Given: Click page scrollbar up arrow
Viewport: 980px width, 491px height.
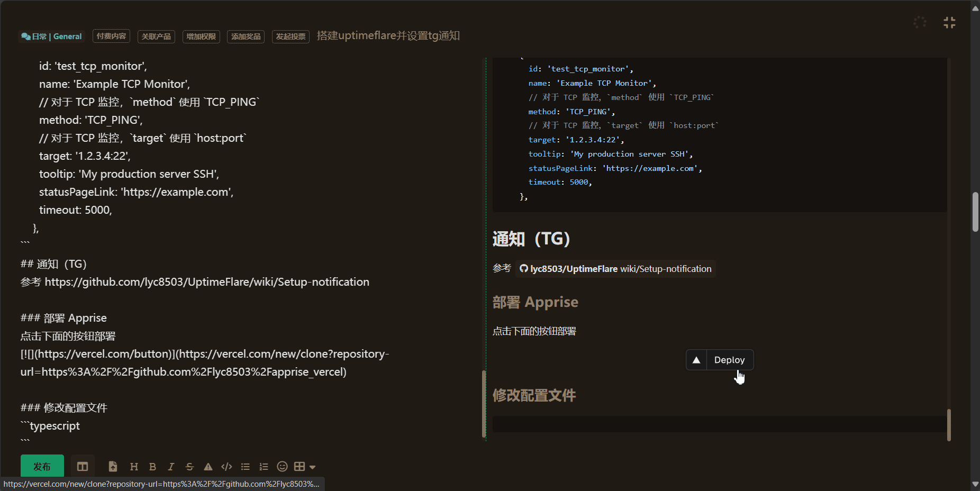Looking at the screenshot, I should [x=975, y=8].
